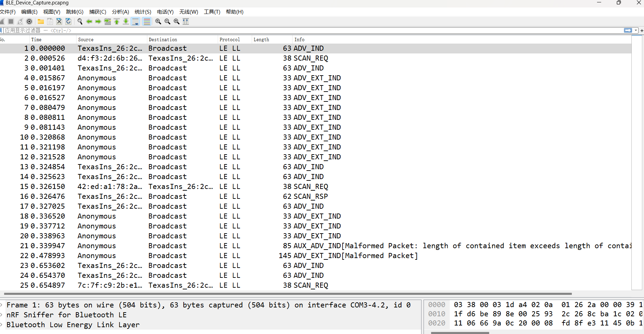This screenshot has height=334, width=644.
Task: Open the 捕获(C) menu
Action: coord(98,12)
